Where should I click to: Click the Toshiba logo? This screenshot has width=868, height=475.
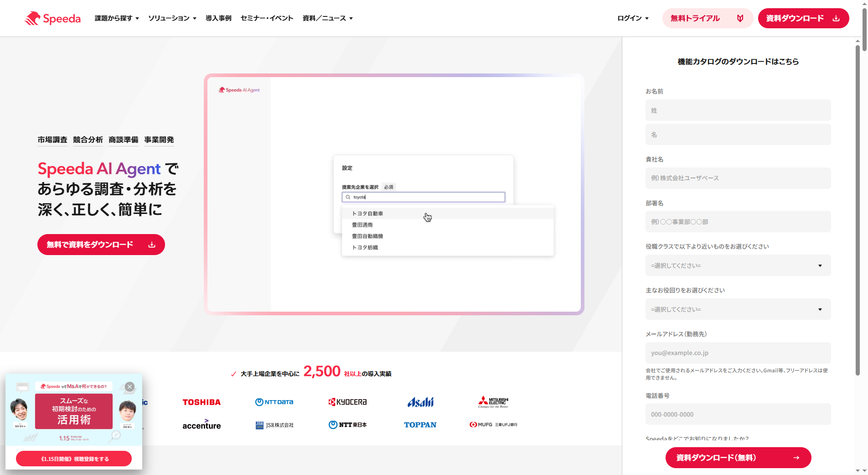(x=201, y=402)
